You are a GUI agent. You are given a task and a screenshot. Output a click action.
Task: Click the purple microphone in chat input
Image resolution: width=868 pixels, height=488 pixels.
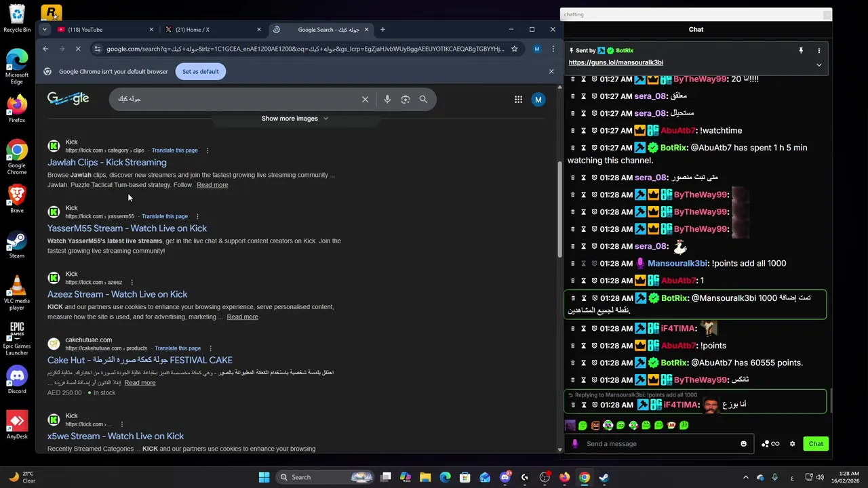click(575, 444)
